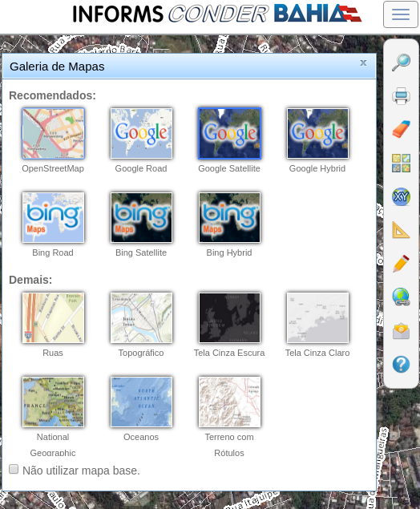This screenshot has height=509, width=420.
Task: Choose the Google Hybrid basemap thumbnail
Action: [317, 133]
